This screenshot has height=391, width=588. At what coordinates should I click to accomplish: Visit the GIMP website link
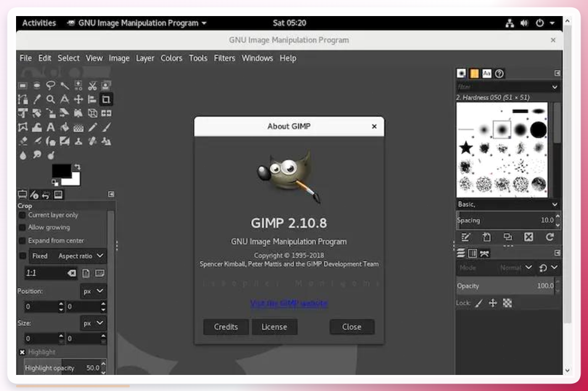point(289,303)
